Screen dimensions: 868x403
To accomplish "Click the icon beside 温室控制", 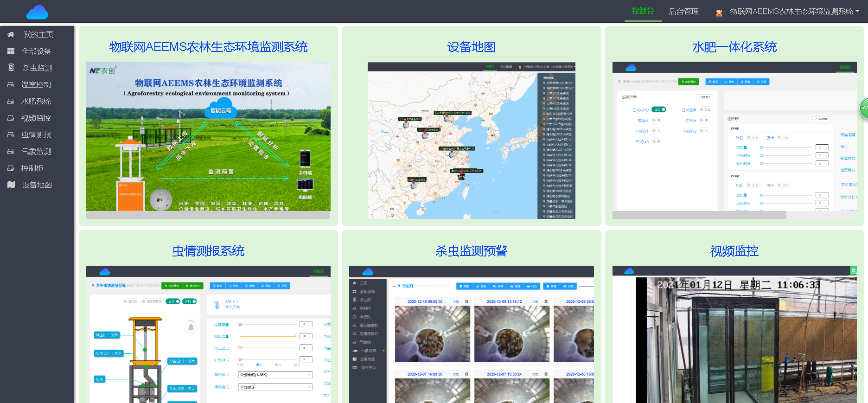I will 11,85.
